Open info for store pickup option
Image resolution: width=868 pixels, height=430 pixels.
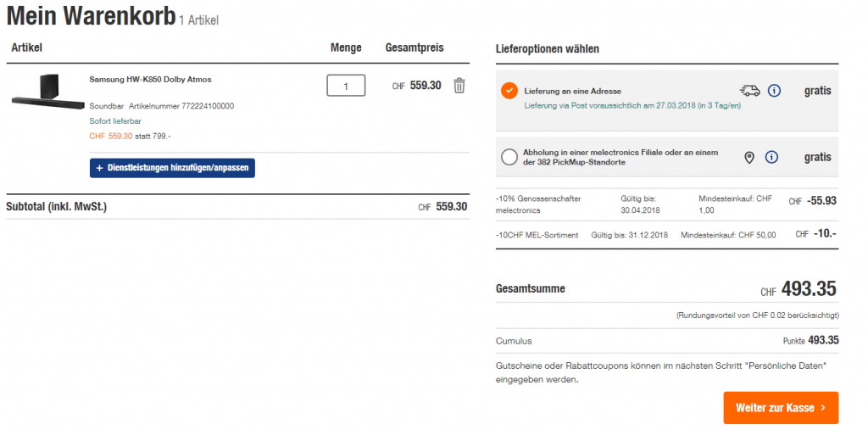(772, 157)
